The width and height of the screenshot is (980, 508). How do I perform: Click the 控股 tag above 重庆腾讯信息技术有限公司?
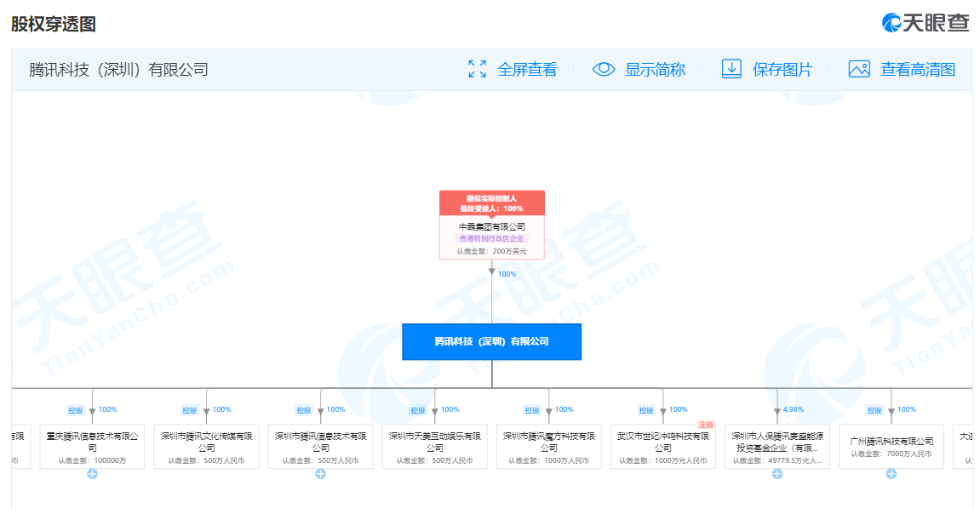coord(76,410)
